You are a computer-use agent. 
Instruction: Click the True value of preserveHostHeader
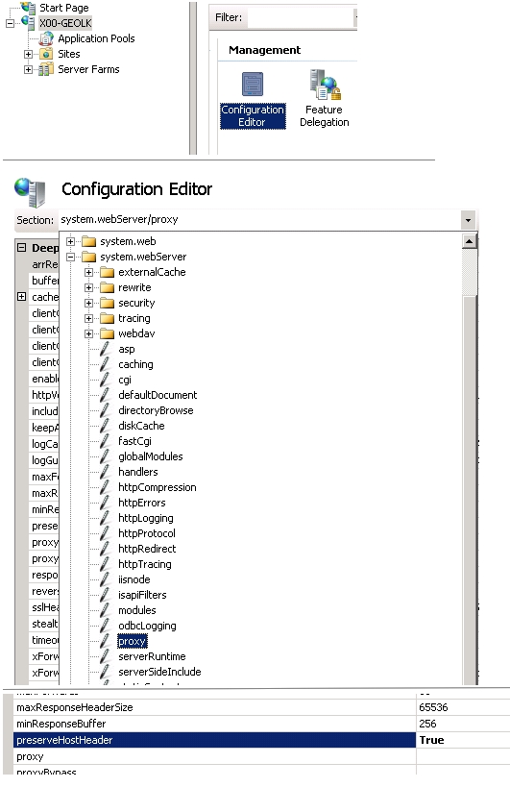tap(432, 740)
